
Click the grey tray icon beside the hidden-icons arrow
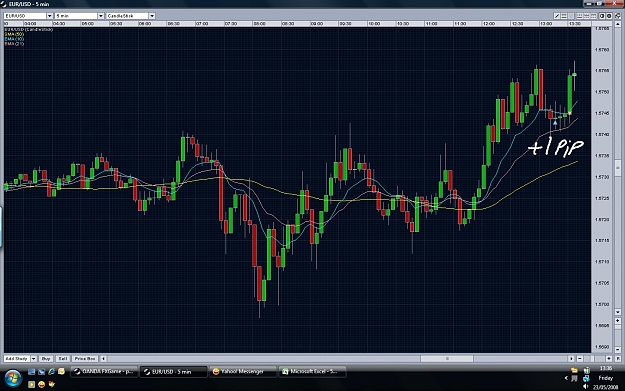point(574,378)
